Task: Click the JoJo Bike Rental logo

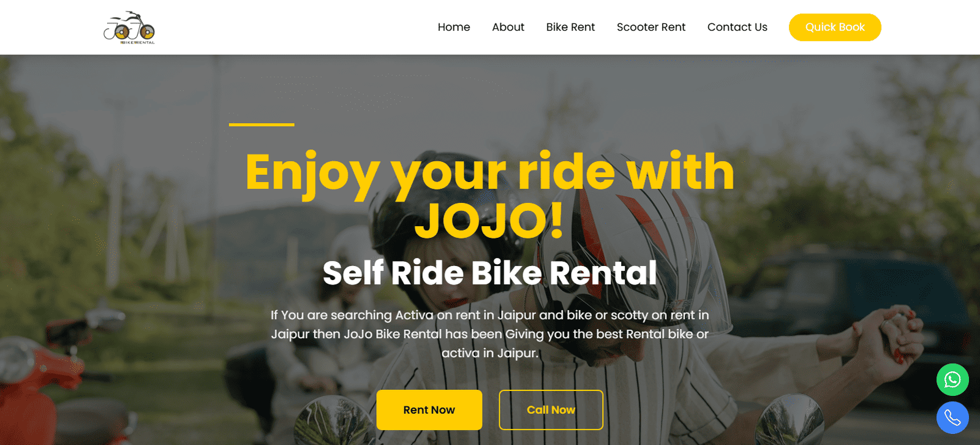Action: [x=129, y=28]
